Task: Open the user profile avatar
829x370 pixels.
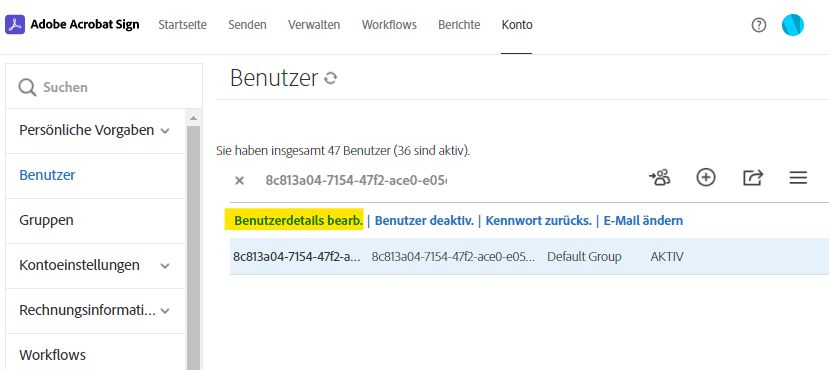Action: coord(793,25)
